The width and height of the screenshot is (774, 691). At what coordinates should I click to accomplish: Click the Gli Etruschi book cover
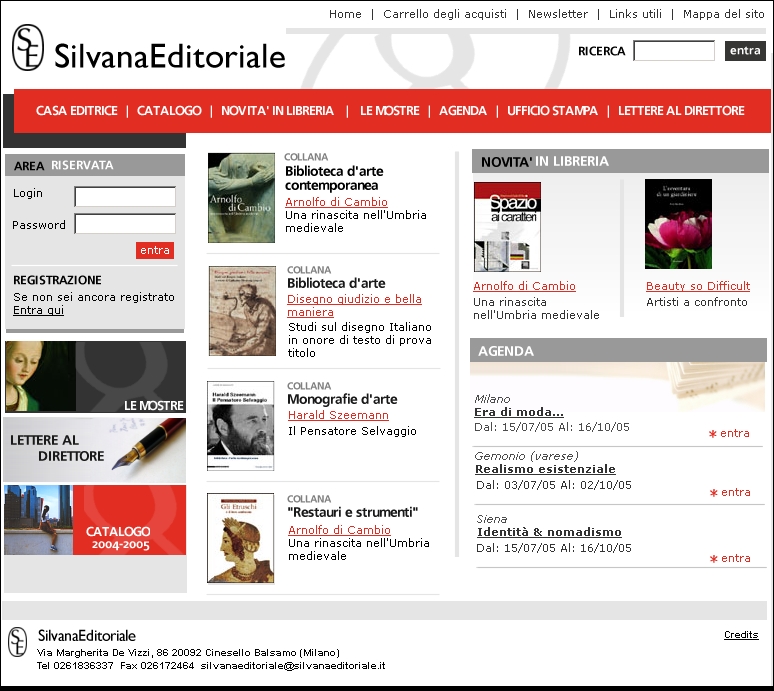tap(240, 538)
